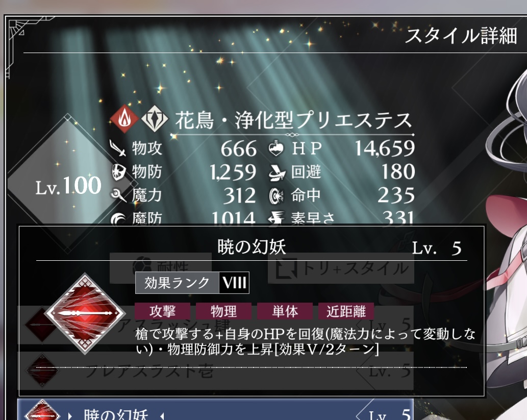The width and height of the screenshot is (527, 420).
Task: Select the 暁の幻妖 skill row
Action: point(215,410)
